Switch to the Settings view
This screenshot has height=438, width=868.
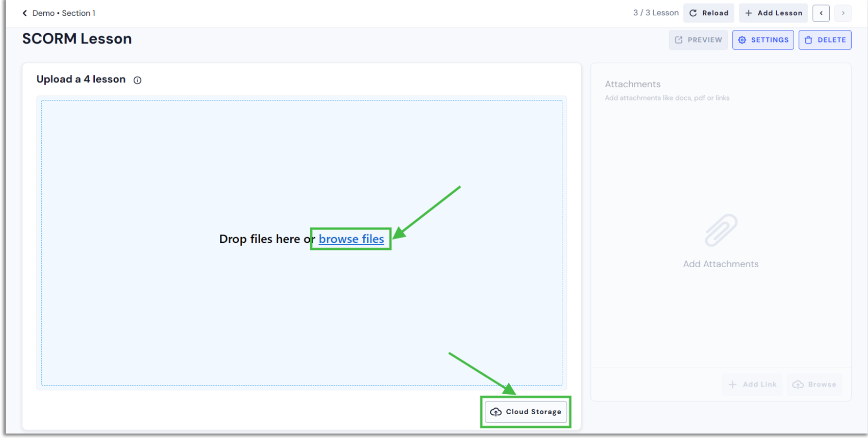coord(763,40)
